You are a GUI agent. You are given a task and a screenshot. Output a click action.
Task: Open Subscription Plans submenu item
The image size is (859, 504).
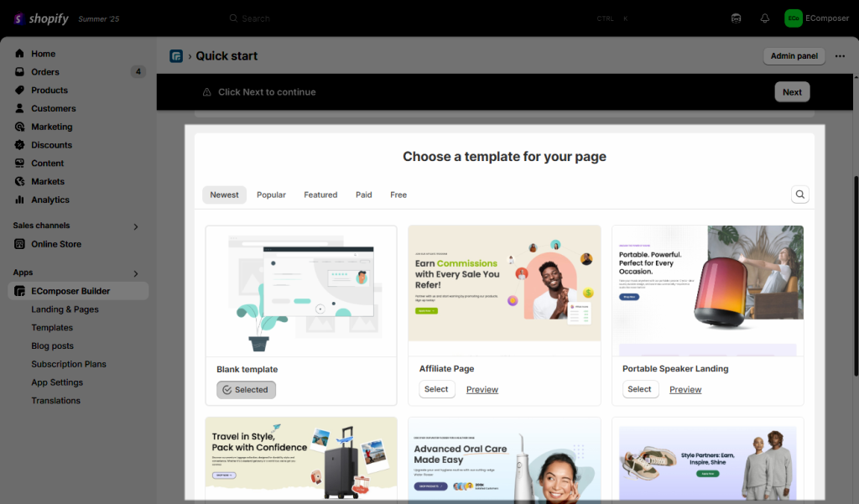tap(69, 364)
